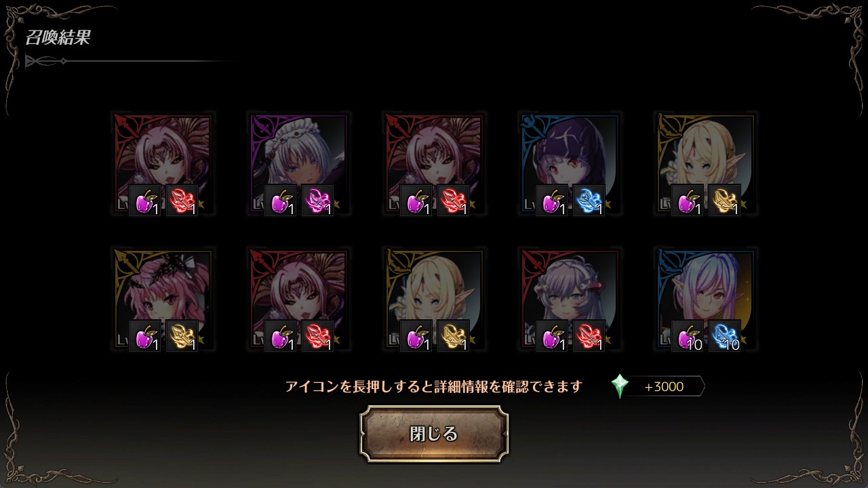Click the purple apple icon showing 10

688,335
